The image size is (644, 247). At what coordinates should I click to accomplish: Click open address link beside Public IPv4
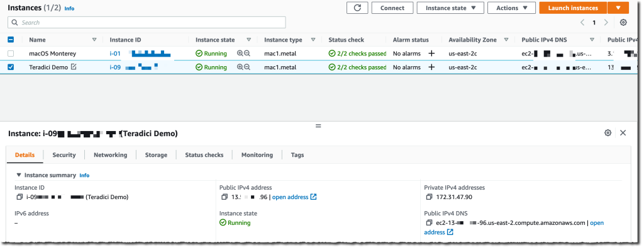(x=294, y=197)
